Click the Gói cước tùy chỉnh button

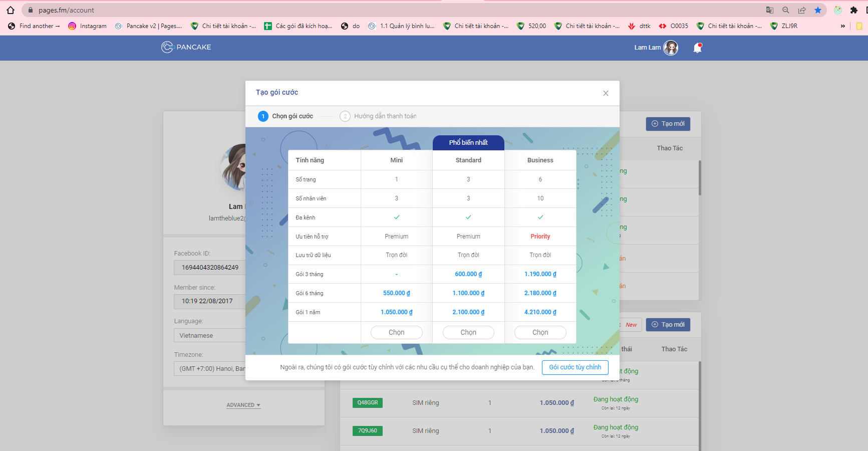pyautogui.click(x=575, y=367)
